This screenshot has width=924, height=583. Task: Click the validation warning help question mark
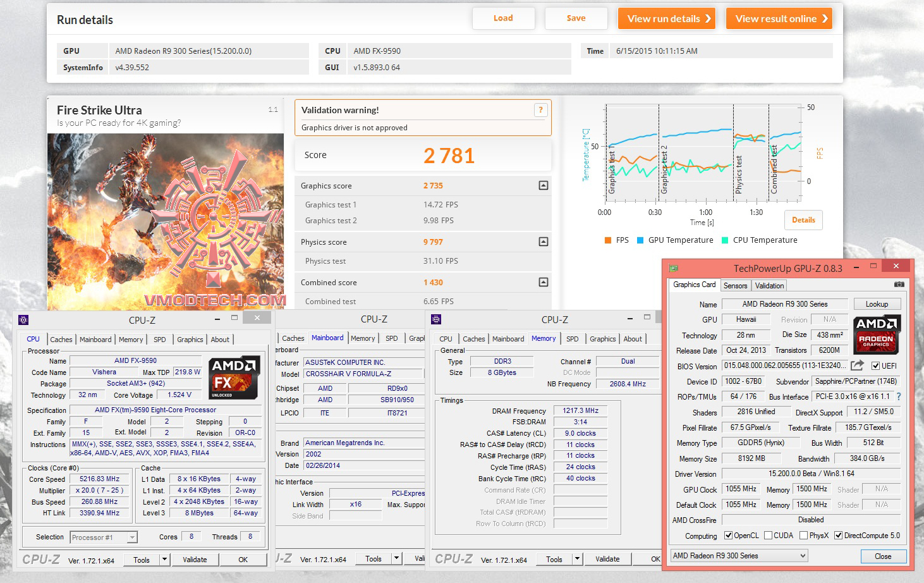point(540,110)
